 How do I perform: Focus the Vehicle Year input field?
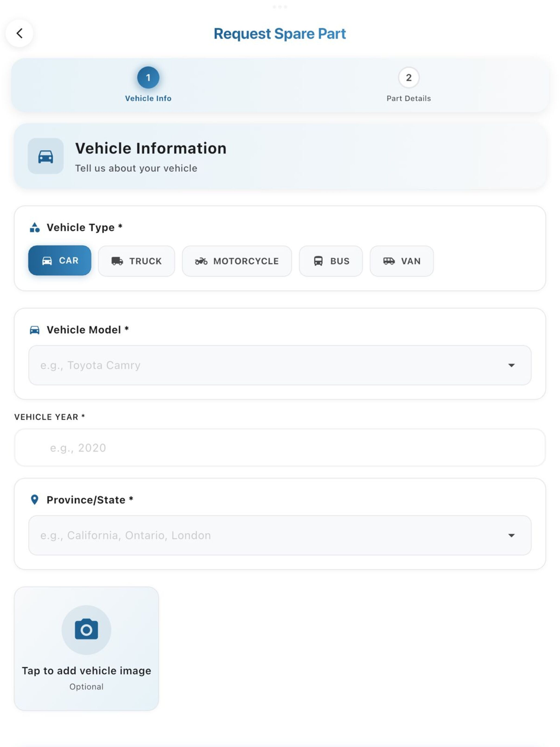[x=280, y=447]
